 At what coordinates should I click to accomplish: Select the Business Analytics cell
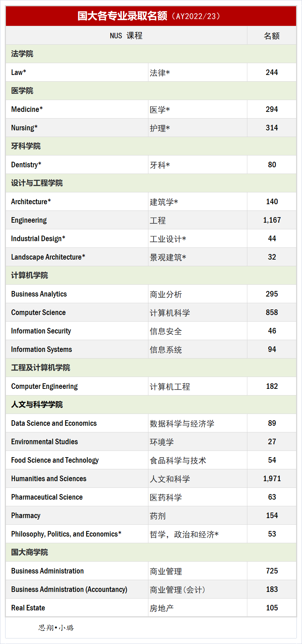(x=77, y=294)
